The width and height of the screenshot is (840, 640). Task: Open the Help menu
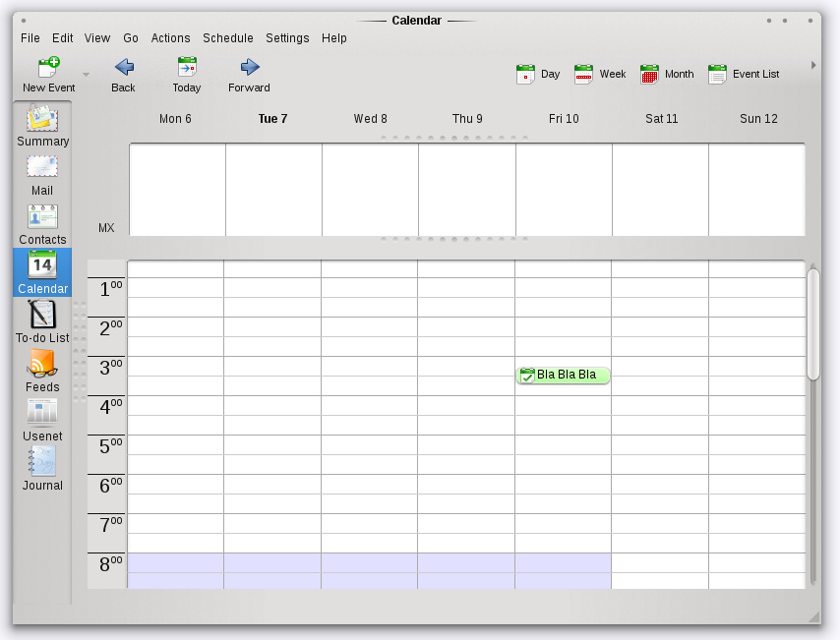click(x=333, y=38)
